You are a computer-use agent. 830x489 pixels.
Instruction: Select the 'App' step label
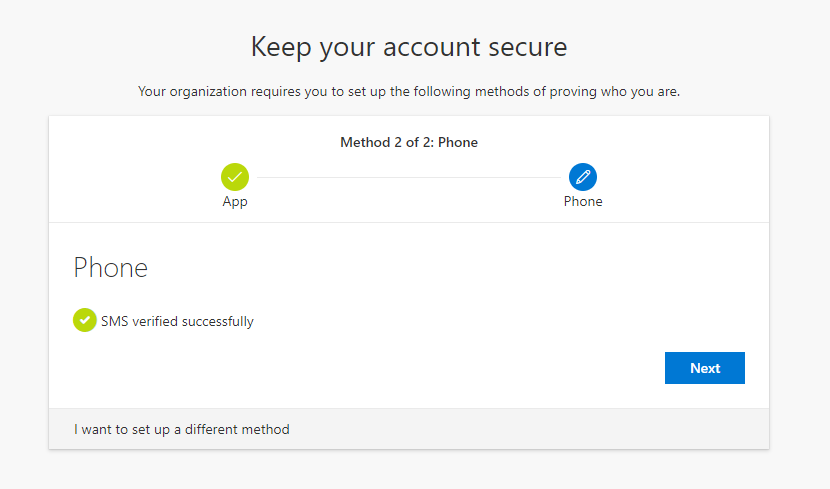(x=235, y=202)
